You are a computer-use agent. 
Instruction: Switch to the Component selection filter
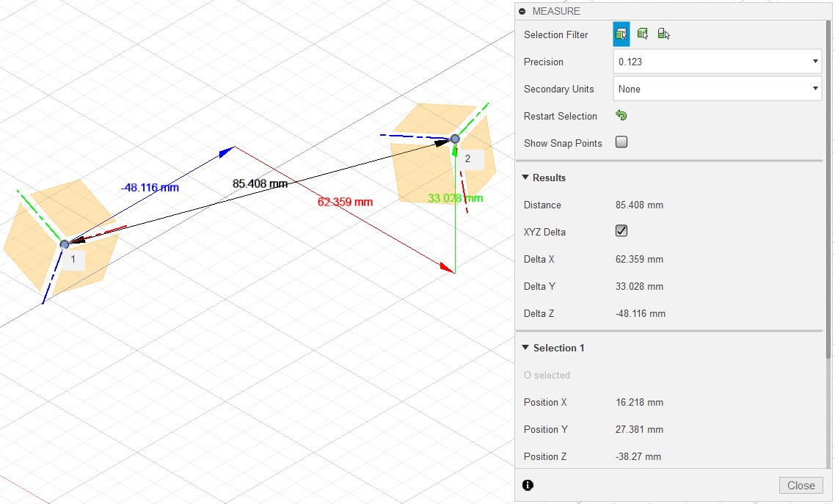click(x=663, y=33)
